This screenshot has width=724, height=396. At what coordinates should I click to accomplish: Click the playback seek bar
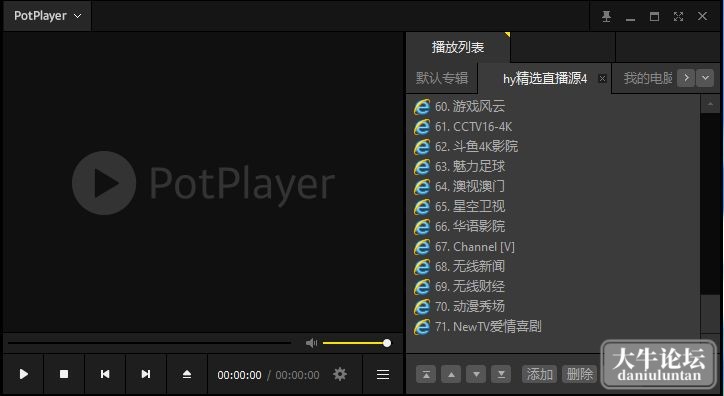point(149,343)
